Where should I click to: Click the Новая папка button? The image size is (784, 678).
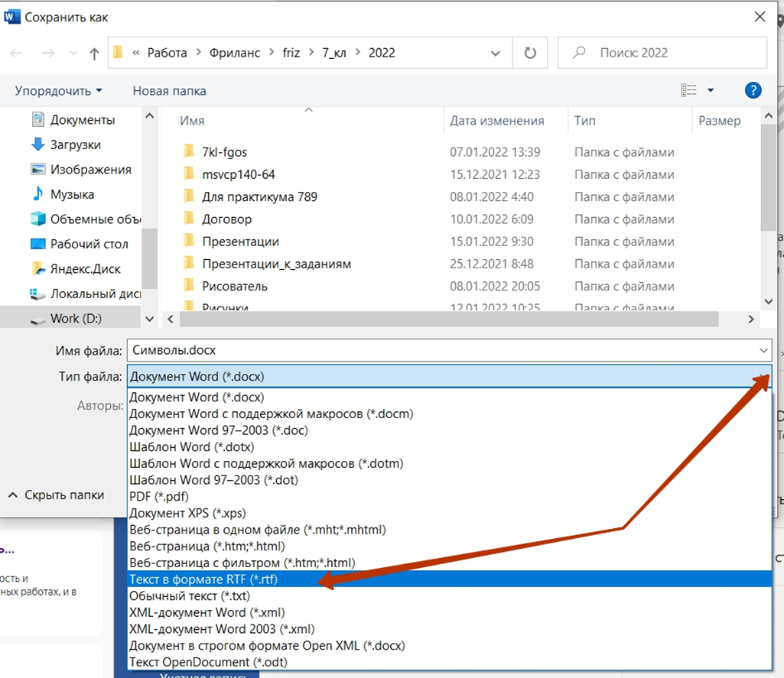coord(169,91)
